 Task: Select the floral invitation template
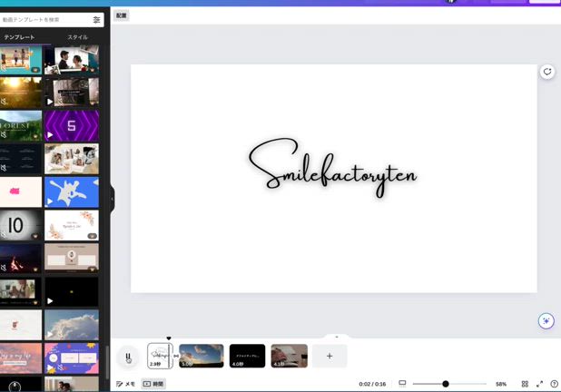click(x=72, y=225)
